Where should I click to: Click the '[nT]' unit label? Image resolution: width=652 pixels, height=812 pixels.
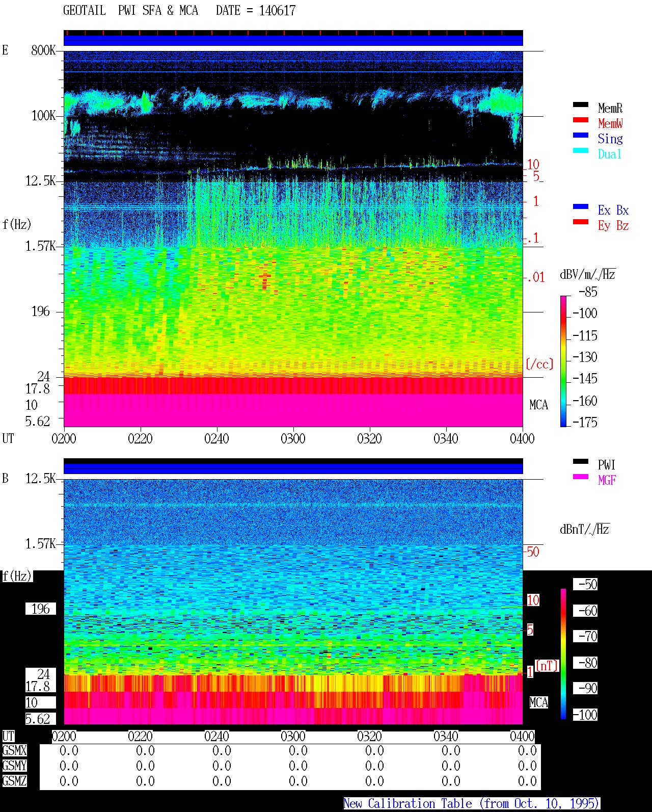click(547, 665)
